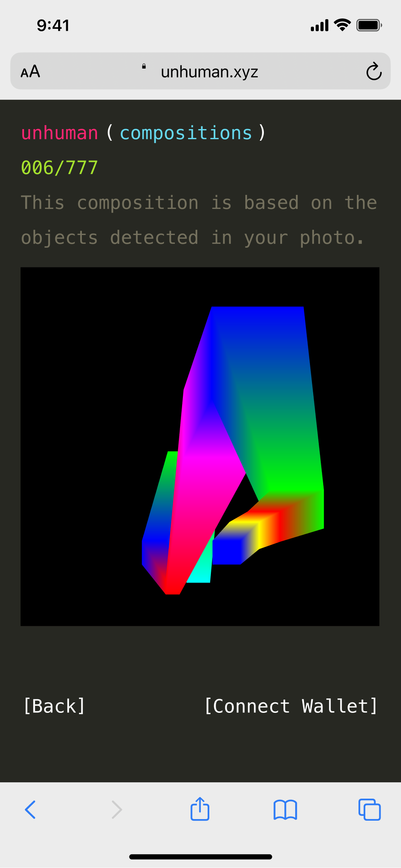Viewport: 401px width, 868px height.
Task: Tap the padlock icon beside unhuman.xyz
Action: pos(144,66)
